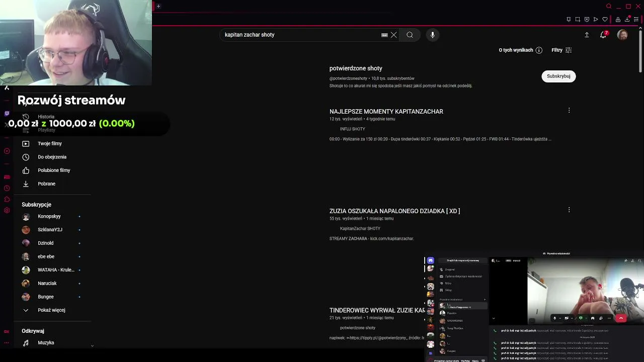Screen dimensions: 644x362
Task: Open a new browser tab with plus
Action: pyautogui.click(x=158, y=6)
